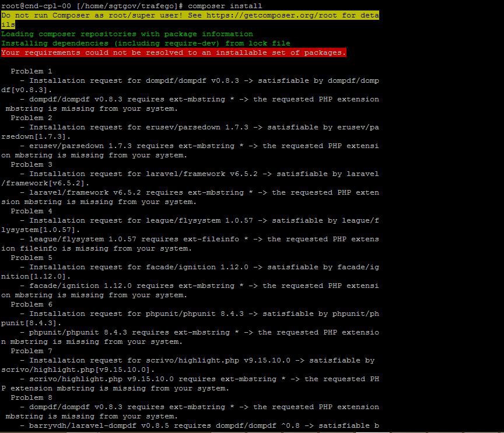The width and height of the screenshot is (504, 433).
Task: Click 'Installation request for scrivo/highlight.php' line
Action: click(197, 360)
